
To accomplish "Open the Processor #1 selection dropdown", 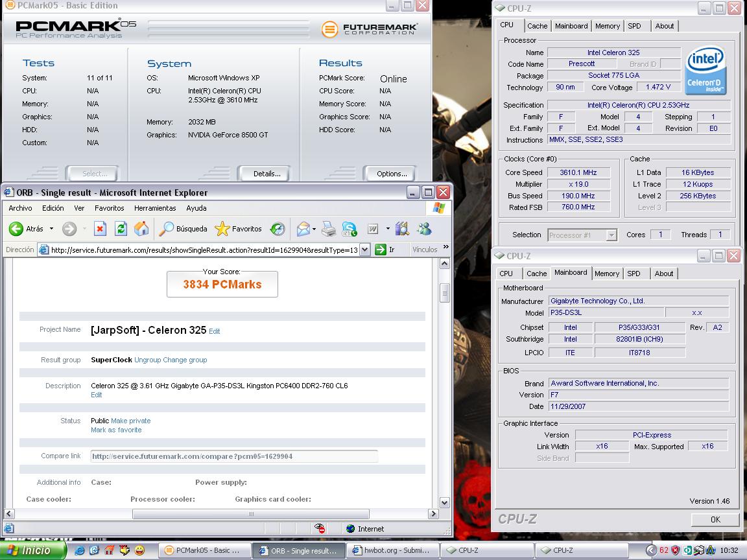I will [x=611, y=235].
